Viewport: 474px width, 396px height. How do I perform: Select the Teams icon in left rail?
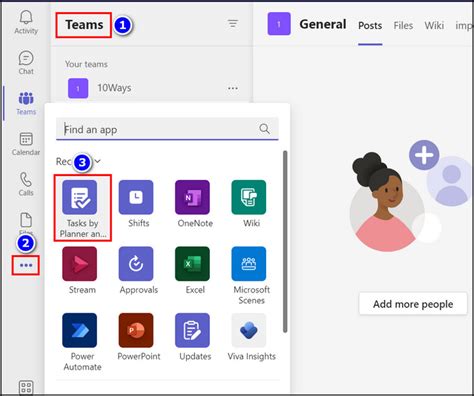point(26,103)
